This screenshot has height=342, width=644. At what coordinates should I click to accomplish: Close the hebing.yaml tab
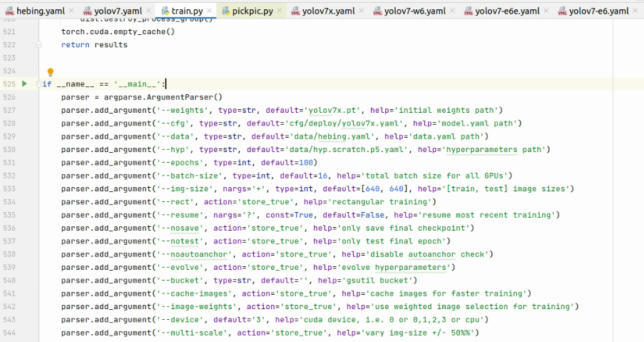71,11
